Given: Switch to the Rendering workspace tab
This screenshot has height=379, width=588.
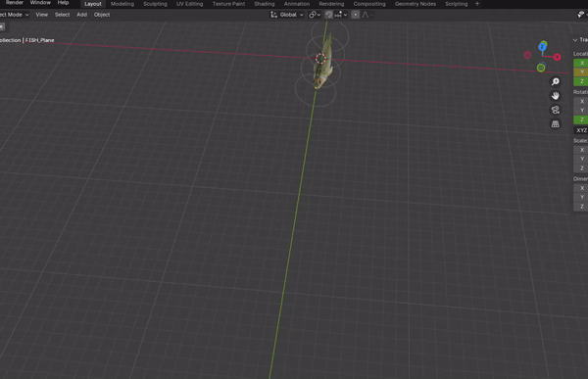Looking at the screenshot, I should (x=331, y=4).
